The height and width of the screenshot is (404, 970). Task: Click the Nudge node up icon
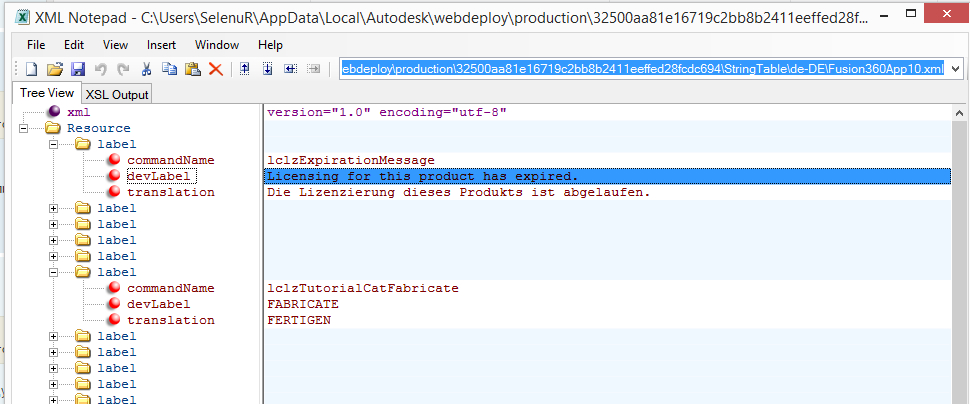point(244,68)
